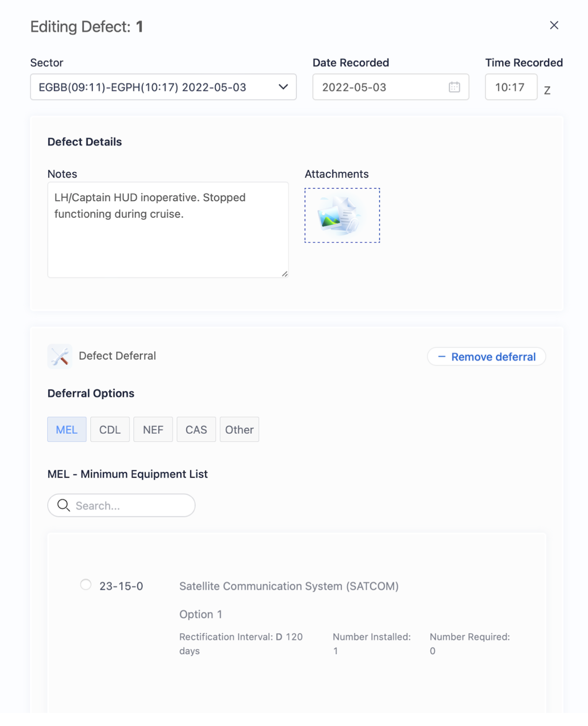Pick the Other deferral option
The image size is (588, 726).
[x=239, y=430]
